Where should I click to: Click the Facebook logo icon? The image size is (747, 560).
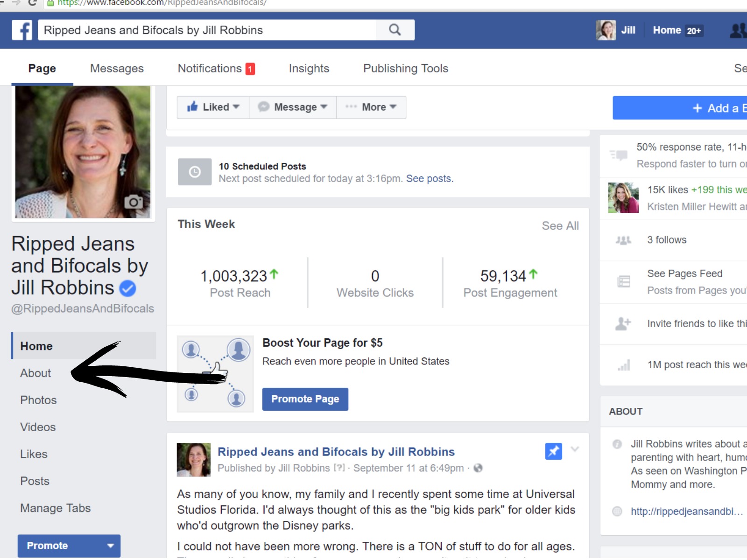[22, 30]
